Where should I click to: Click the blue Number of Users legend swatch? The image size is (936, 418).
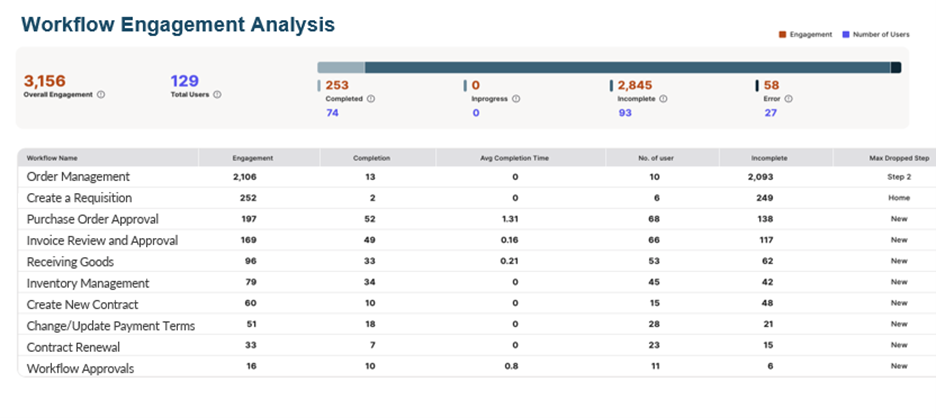[845, 35]
